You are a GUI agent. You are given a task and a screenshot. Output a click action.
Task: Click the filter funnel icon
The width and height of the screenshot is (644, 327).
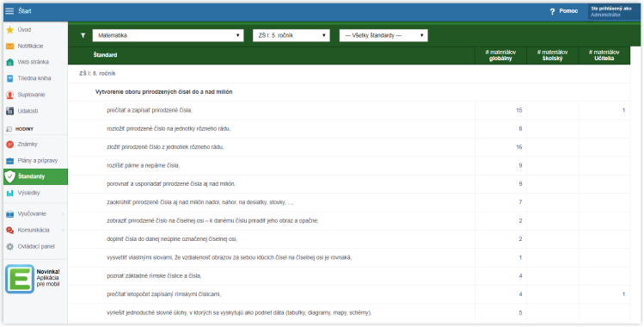83,36
